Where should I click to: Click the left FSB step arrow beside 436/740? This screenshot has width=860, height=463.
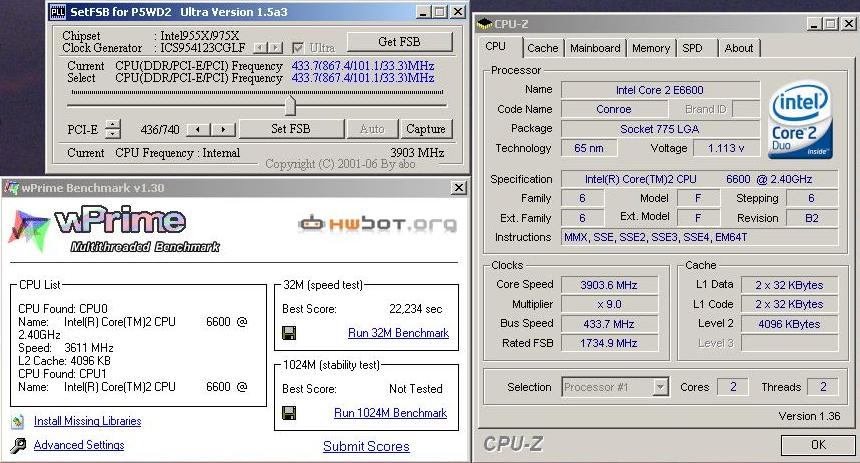point(198,129)
